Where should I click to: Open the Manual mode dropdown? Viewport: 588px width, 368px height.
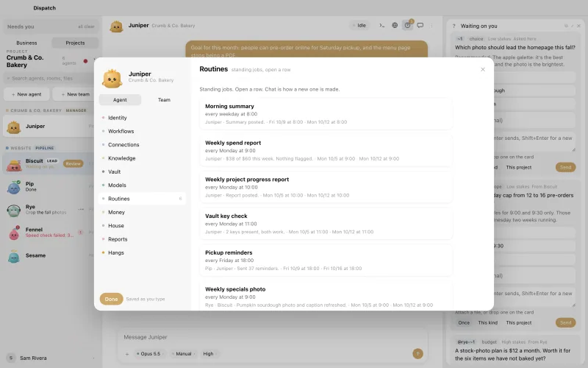tap(184, 354)
